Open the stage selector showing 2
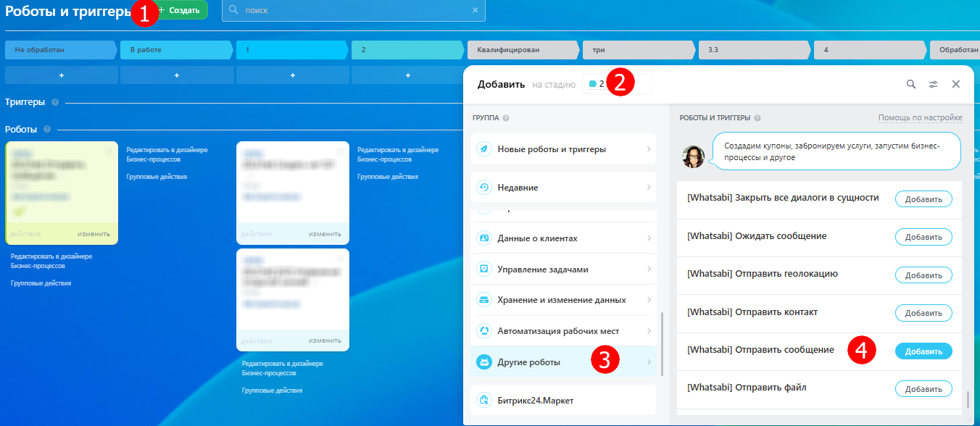This screenshot has width=980, height=426. point(618,84)
